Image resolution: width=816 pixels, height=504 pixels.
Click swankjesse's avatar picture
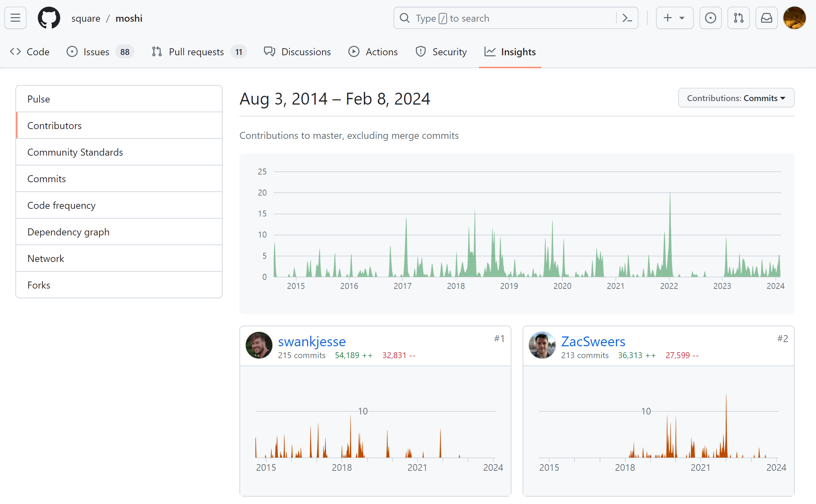point(259,346)
